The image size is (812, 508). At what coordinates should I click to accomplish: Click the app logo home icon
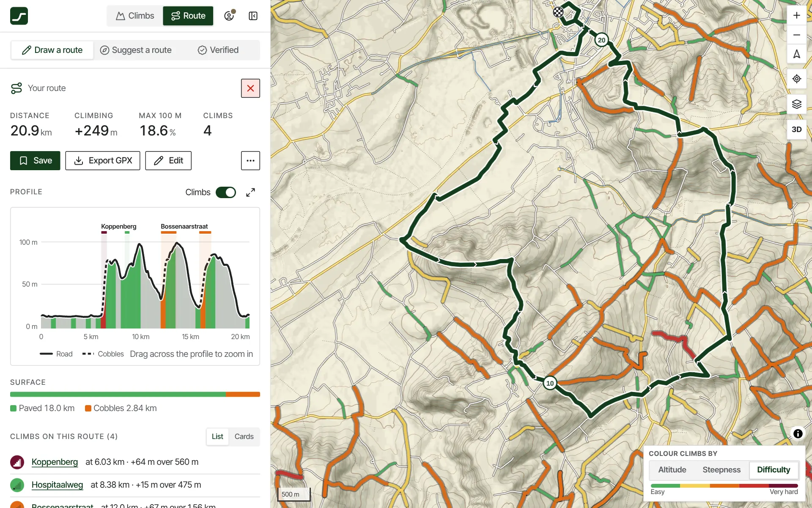19,16
